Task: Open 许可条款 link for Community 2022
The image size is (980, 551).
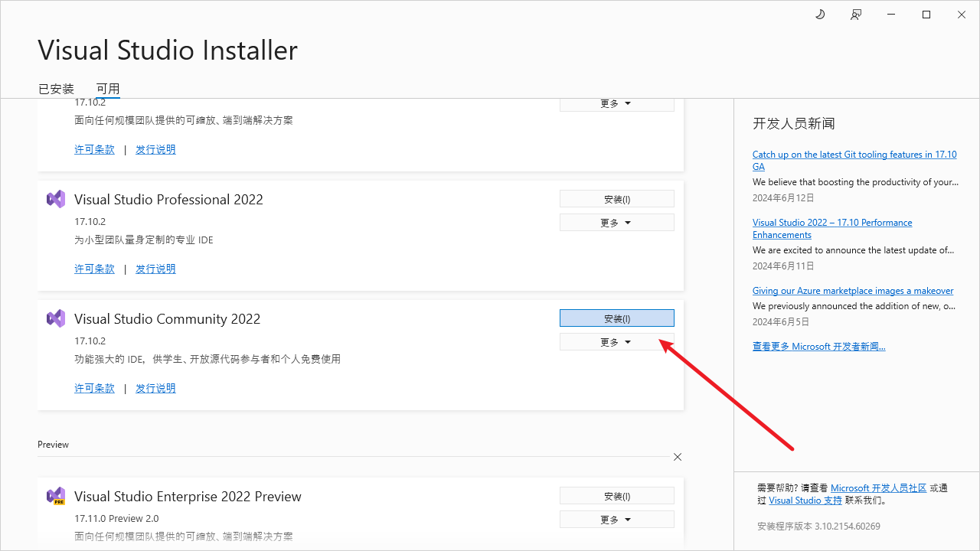Action: point(94,388)
